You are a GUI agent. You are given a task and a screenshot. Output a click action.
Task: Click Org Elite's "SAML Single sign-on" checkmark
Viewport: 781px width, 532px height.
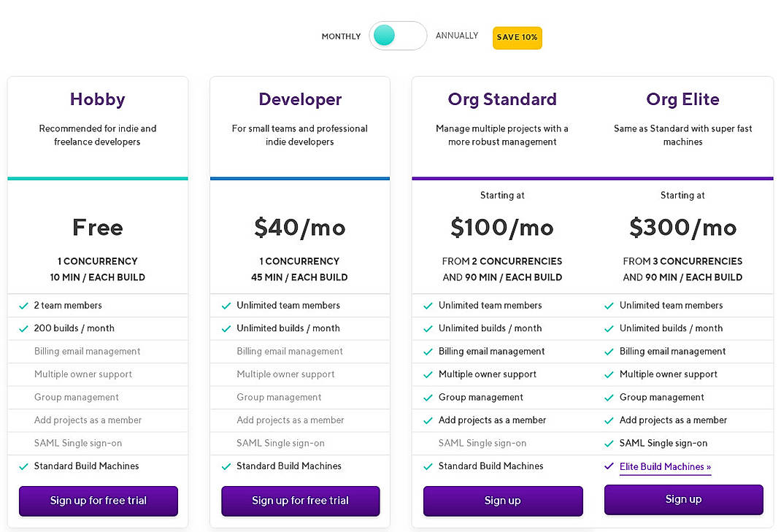tap(609, 443)
